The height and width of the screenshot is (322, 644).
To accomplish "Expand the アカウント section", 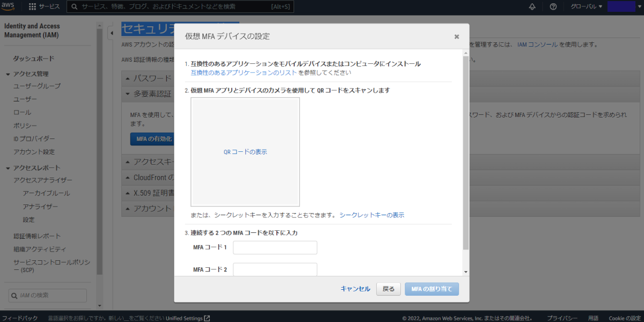I will [128, 208].
